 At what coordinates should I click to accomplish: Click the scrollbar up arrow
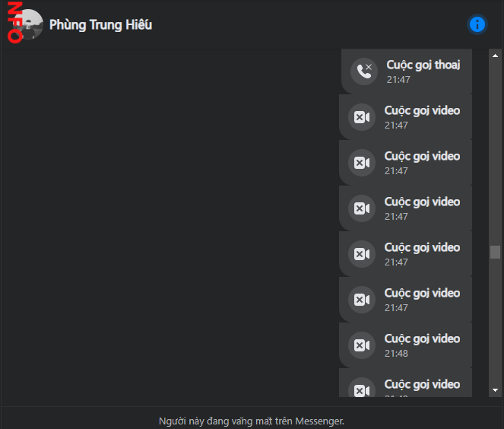[496, 56]
